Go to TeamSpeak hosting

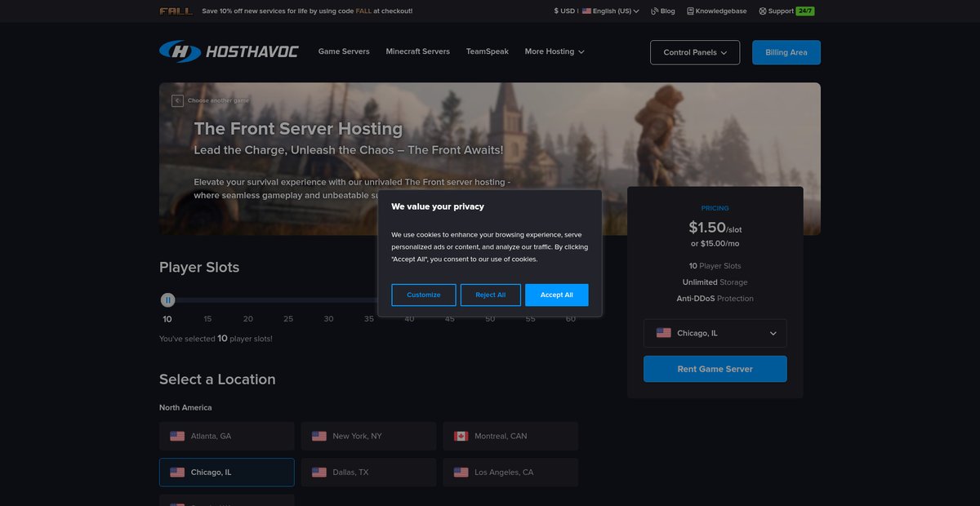[x=488, y=51]
